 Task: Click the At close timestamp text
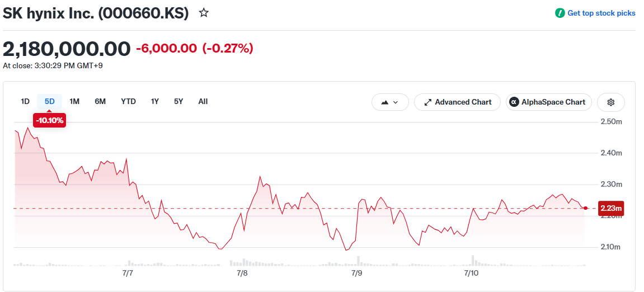coord(53,65)
